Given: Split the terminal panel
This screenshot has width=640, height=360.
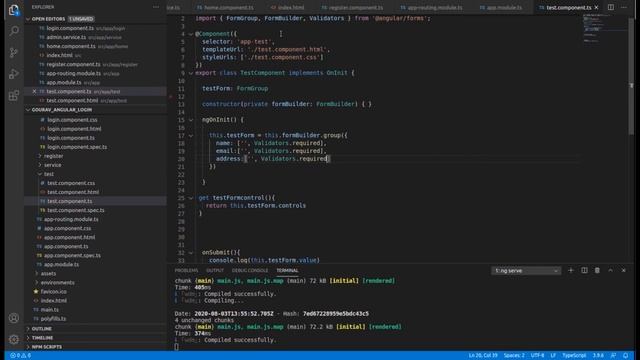Looking at the screenshot, I should coord(584,270).
